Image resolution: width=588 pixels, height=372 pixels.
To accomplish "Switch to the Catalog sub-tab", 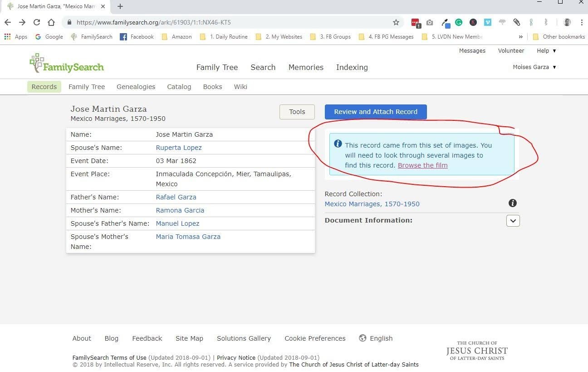I will (x=179, y=87).
